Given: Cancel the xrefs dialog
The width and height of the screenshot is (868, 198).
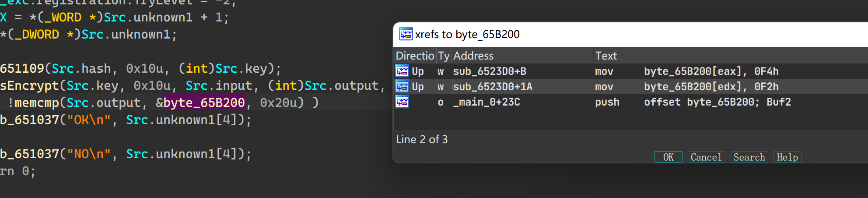Looking at the screenshot, I should [706, 157].
